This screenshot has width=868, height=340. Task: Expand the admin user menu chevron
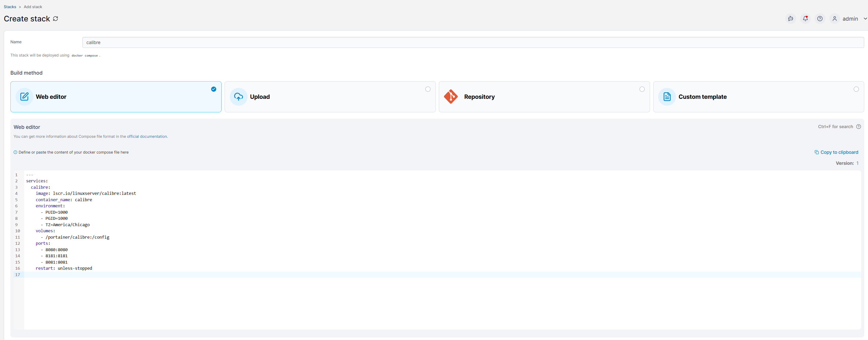(865, 19)
